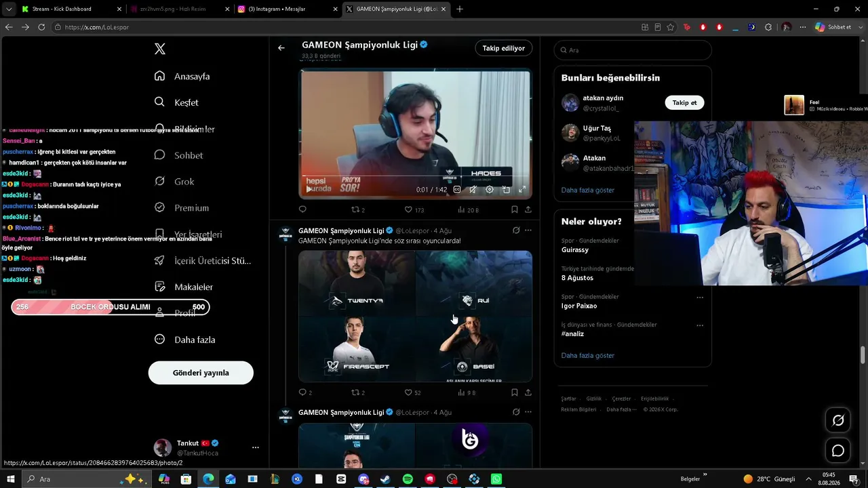
Task: Switch to Stream - Kick Dashboard tab
Action: pos(71,9)
